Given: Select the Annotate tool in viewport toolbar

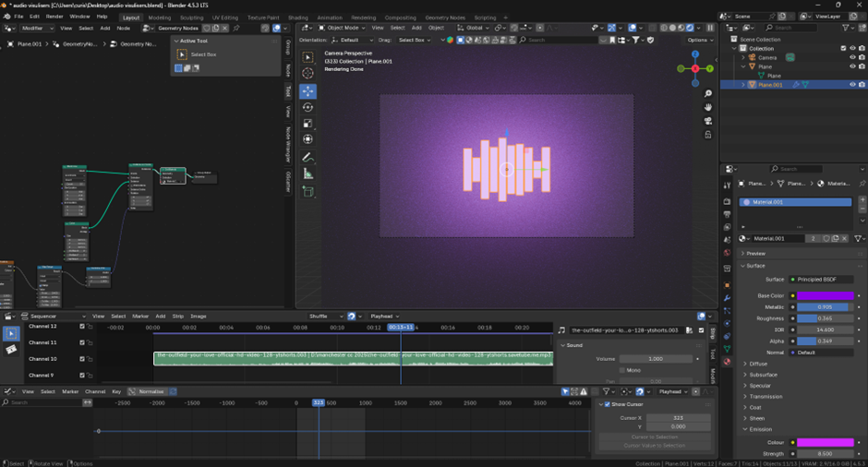Looking at the screenshot, I should coord(308,157).
